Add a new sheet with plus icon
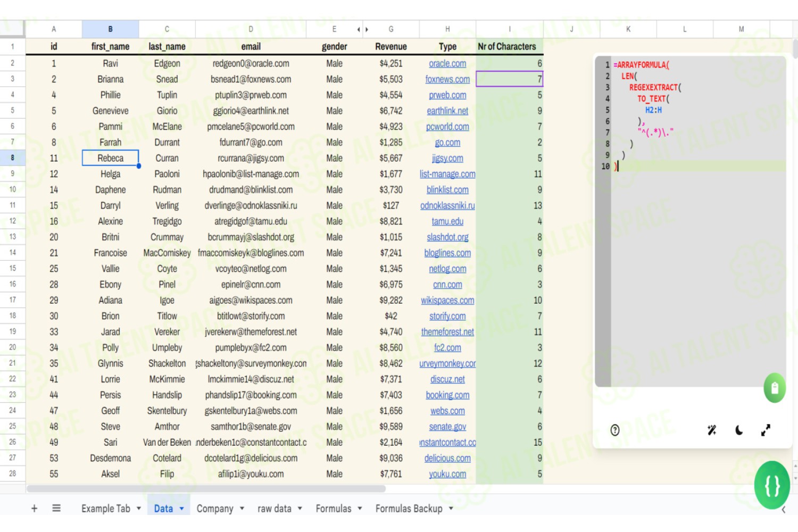 tap(34, 509)
